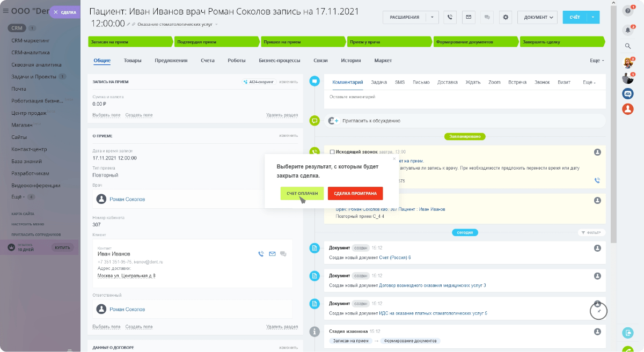
Task: Select the Формирование документов stage
Action: coord(474,41)
